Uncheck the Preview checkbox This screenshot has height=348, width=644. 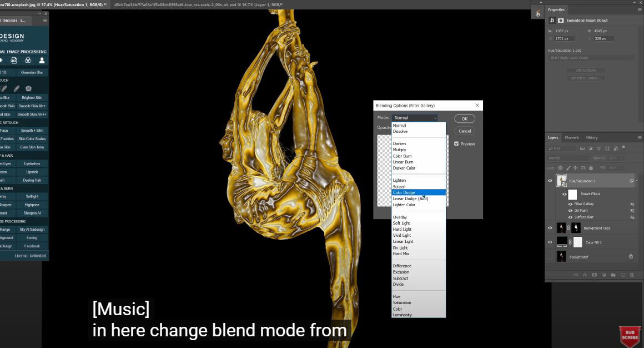pos(456,144)
